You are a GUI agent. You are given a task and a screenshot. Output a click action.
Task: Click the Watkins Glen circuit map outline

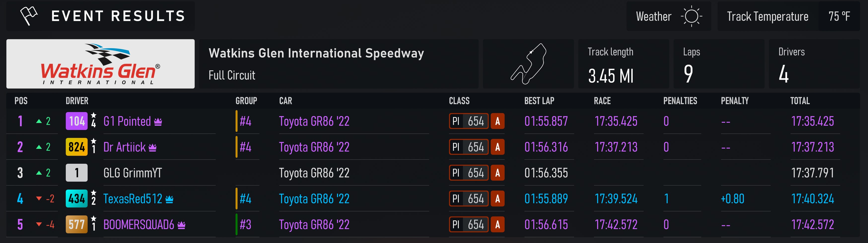(528, 64)
